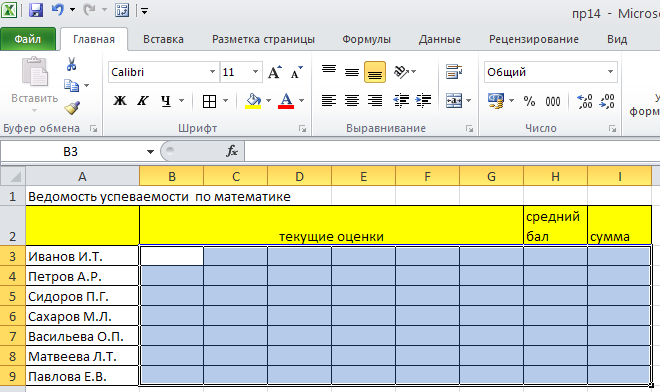Click the Name Box showing B3
Viewport: 660px width, 392px height.
(x=70, y=152)
